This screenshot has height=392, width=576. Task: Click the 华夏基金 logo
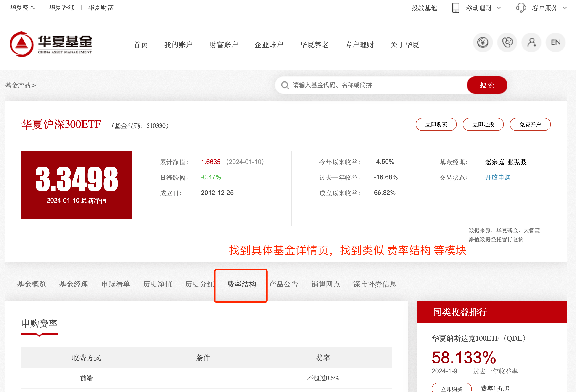pos(51,44)
